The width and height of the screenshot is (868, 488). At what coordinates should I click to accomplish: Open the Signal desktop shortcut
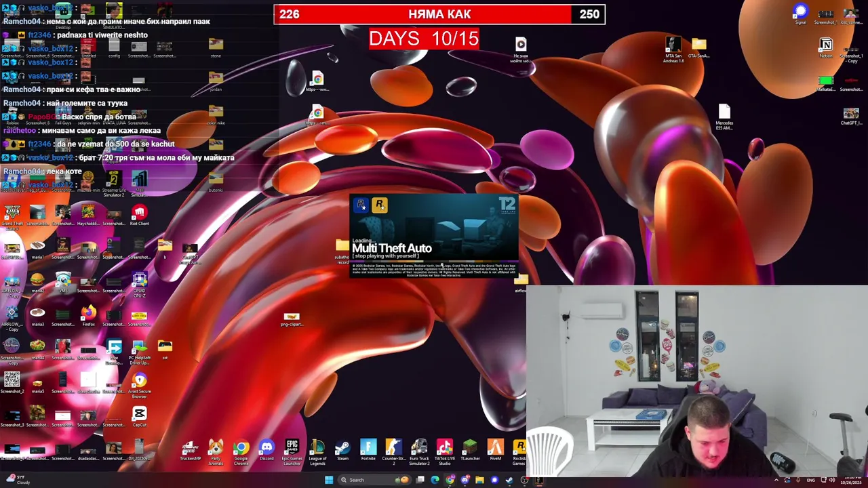[x=801, y=14]
